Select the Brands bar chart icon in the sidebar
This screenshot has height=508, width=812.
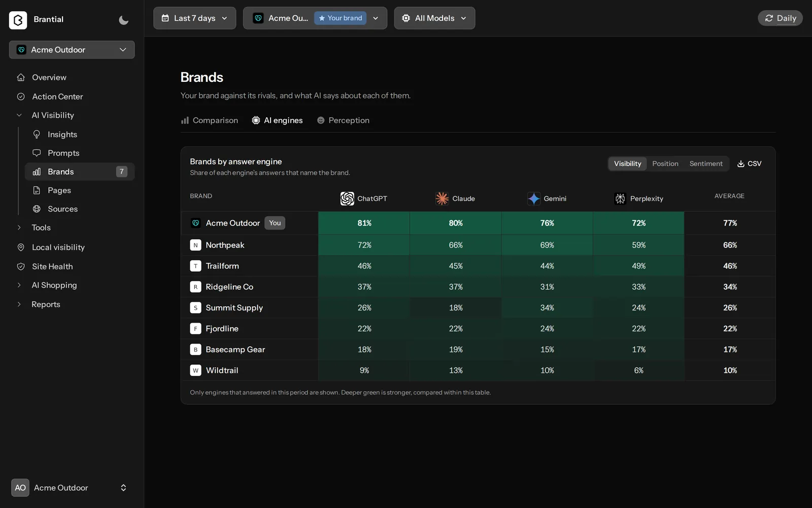(x=37, y=172)
